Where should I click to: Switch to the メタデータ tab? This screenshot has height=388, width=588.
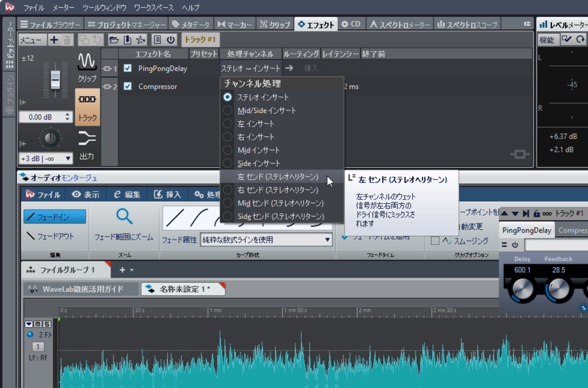(x=191, y=24)
